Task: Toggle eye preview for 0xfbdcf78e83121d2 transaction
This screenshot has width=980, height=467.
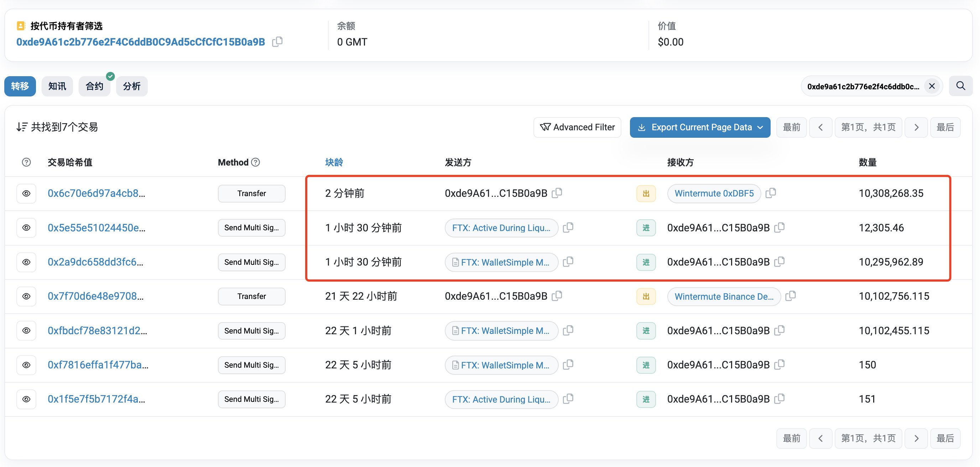Action: 26,330
